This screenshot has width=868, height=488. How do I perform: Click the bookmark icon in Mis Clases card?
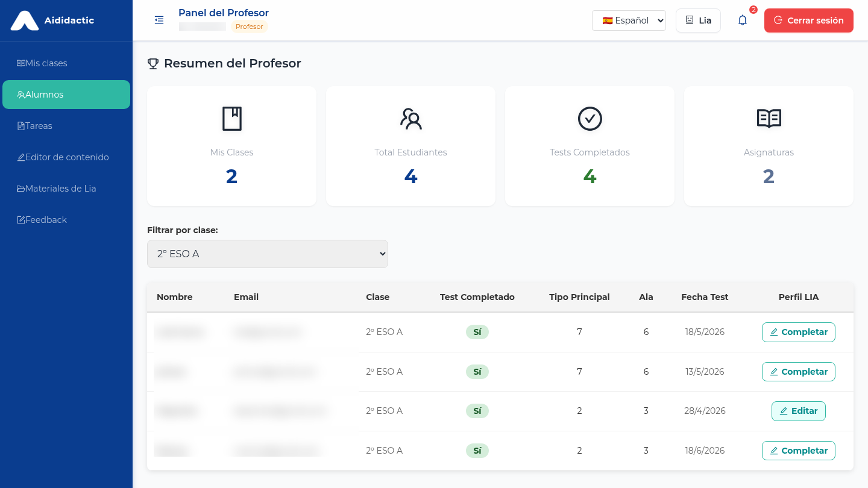(232, 119)
